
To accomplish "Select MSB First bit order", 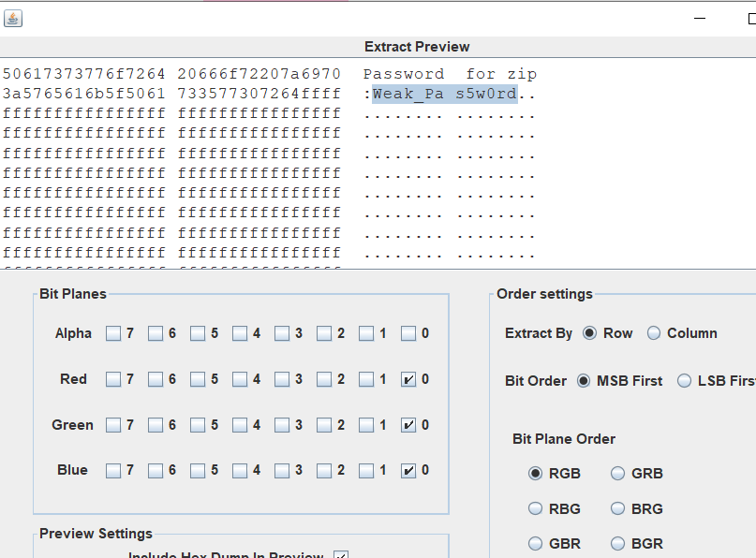I will [585, 381].
